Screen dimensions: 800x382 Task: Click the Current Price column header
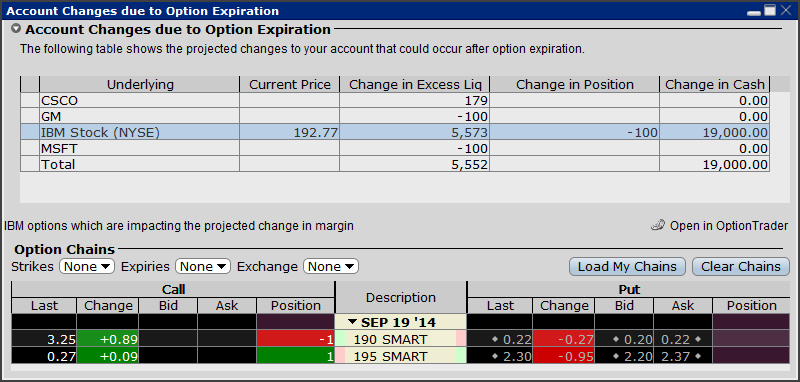(x=289, y=85)
